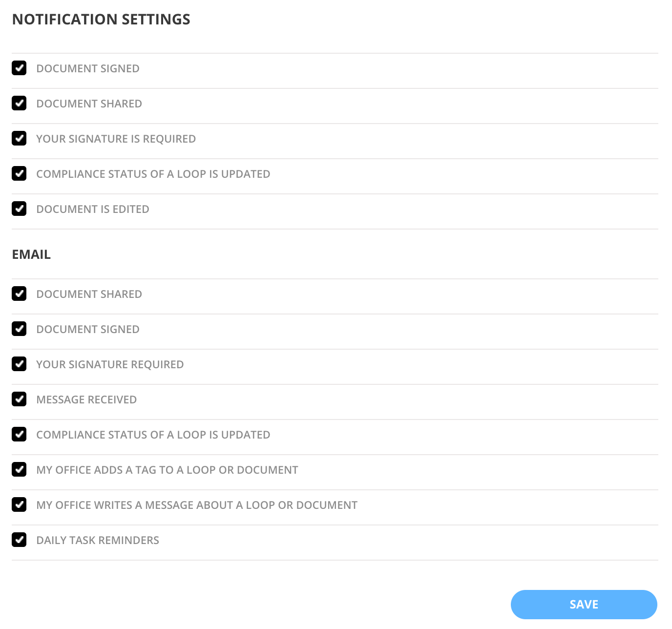Toggle YOUR SIGNATURE REQUIRED email checkbox

point(19,364)
